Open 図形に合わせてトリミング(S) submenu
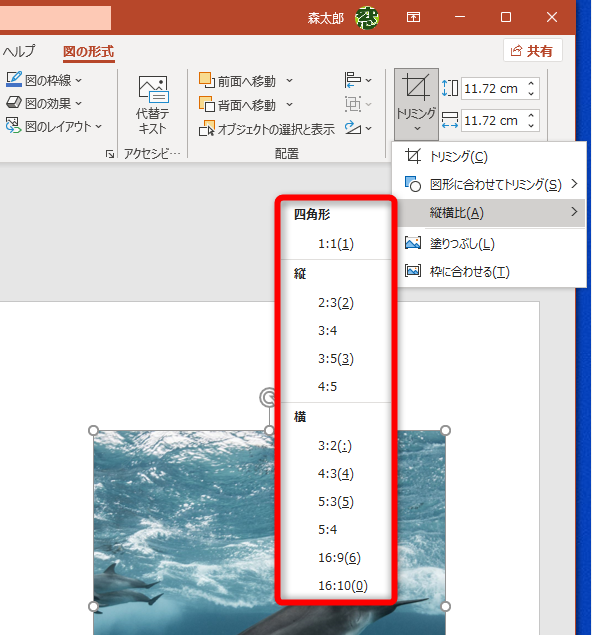 click(489, 184)
